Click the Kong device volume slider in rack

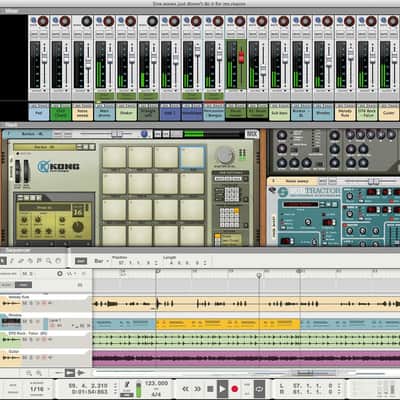[x=117, y=134]
